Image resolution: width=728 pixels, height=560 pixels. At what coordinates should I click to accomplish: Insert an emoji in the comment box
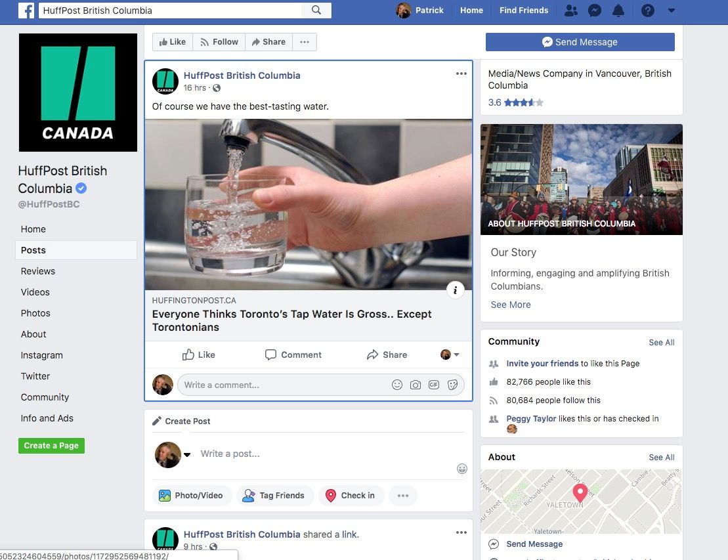397,385
